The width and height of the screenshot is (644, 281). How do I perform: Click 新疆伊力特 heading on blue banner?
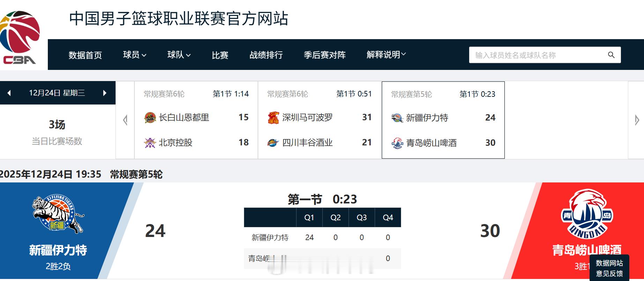tap(58, 250)
